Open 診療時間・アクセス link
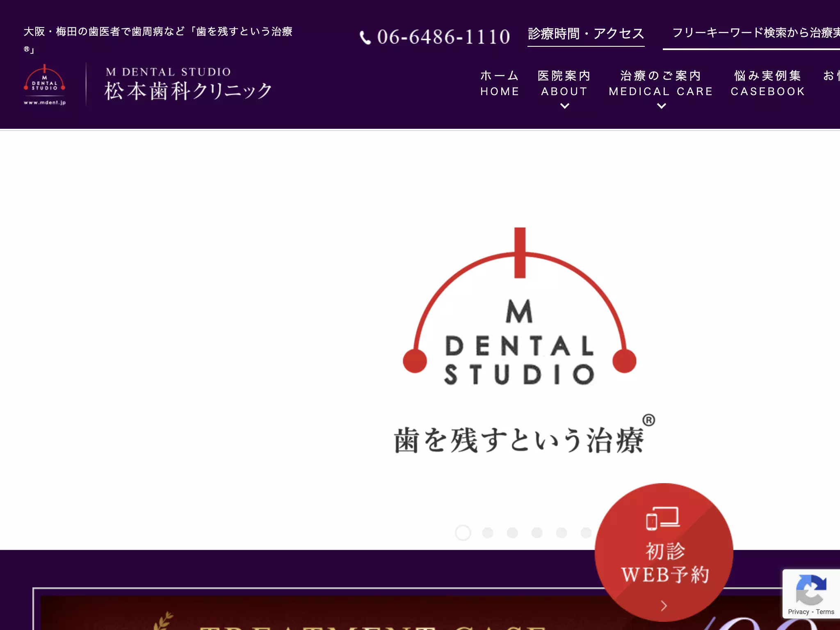Image resolution: width=840 pixels, height=630 pixels. (586, 34)
